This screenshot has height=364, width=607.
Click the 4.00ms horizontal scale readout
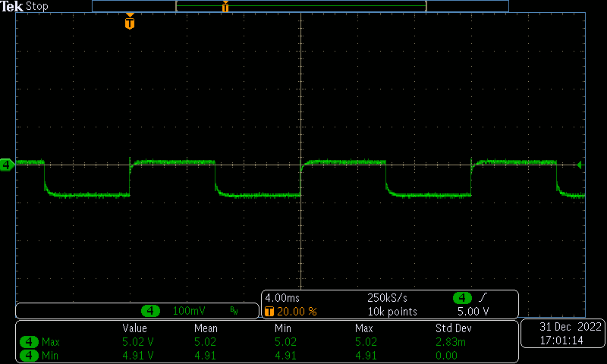click(x=282, y=298)
